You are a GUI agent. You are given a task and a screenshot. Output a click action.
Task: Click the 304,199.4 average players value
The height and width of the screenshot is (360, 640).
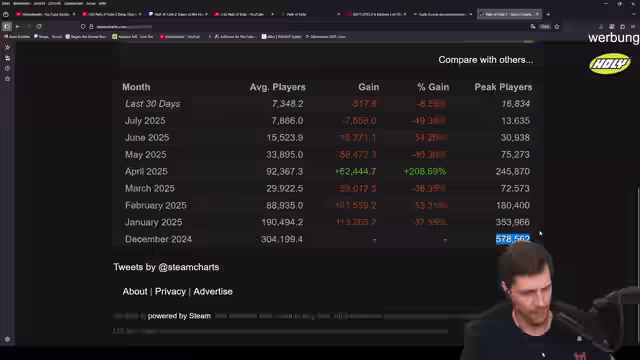click(282, 239)
